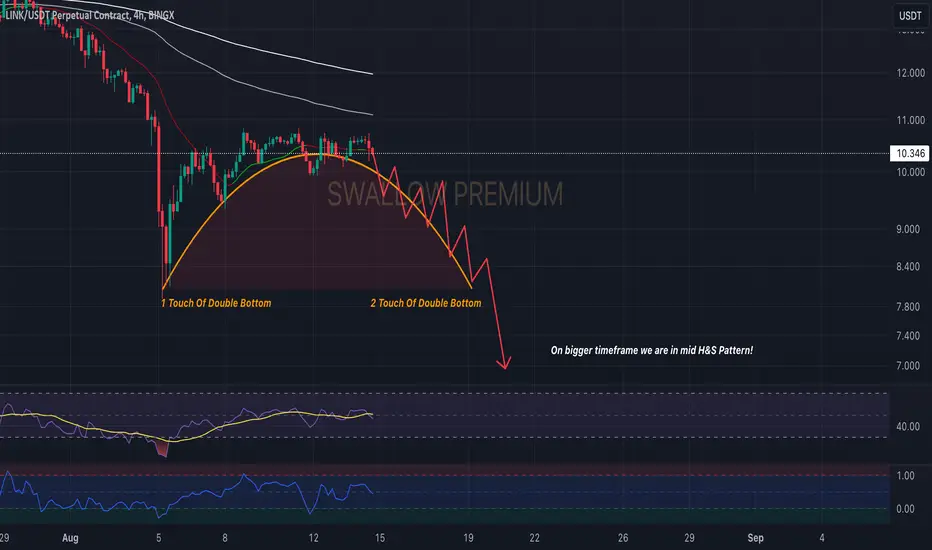
Task: Click the 7.000 price axis label
Action: (x=908, y=366)
